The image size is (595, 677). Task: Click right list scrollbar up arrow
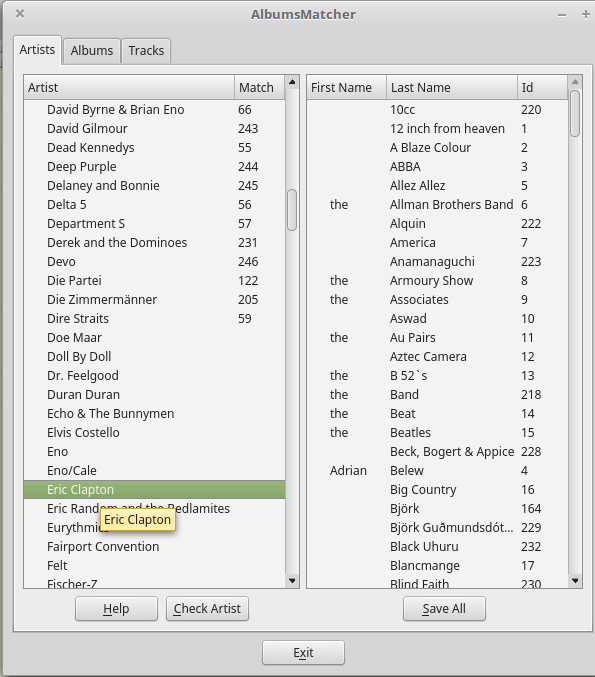pyautogui.click(x=575, y=82)
